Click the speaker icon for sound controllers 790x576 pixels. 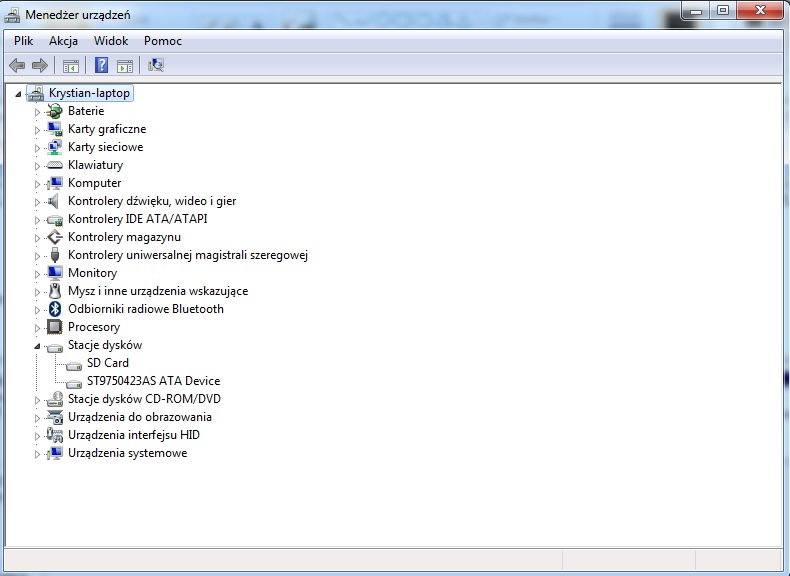(53, 201)
